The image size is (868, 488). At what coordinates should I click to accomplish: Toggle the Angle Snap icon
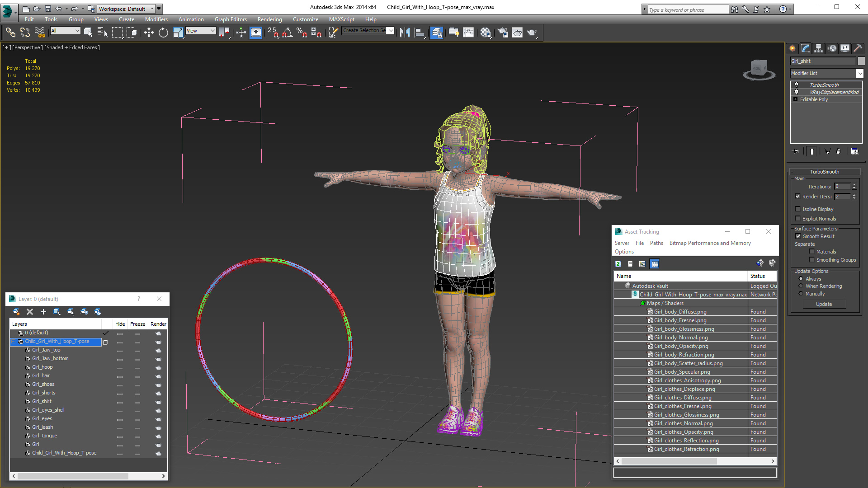coord(288,32)
